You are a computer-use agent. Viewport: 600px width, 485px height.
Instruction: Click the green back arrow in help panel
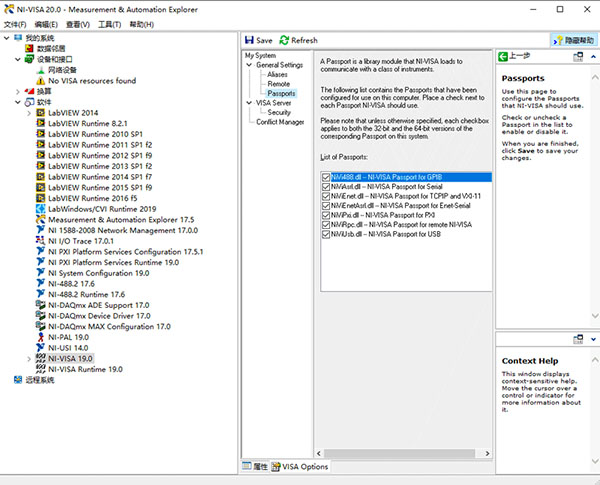[x=504, y=57]
